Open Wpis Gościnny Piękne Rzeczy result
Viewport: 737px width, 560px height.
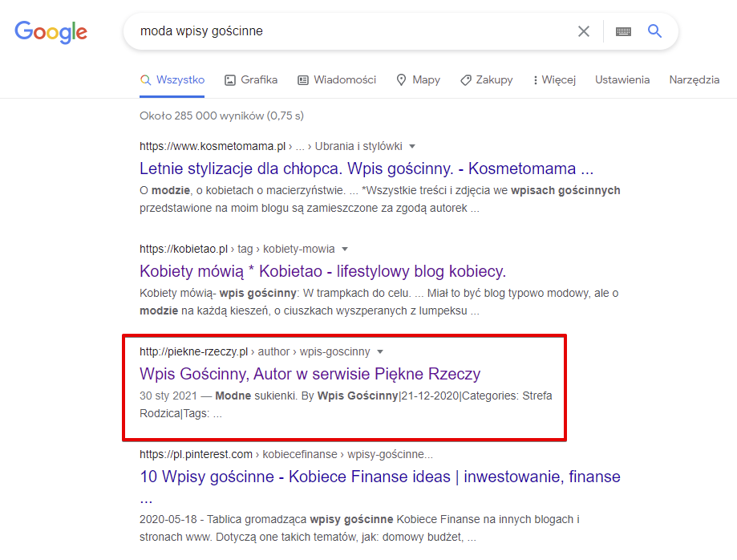coord(310,374)
